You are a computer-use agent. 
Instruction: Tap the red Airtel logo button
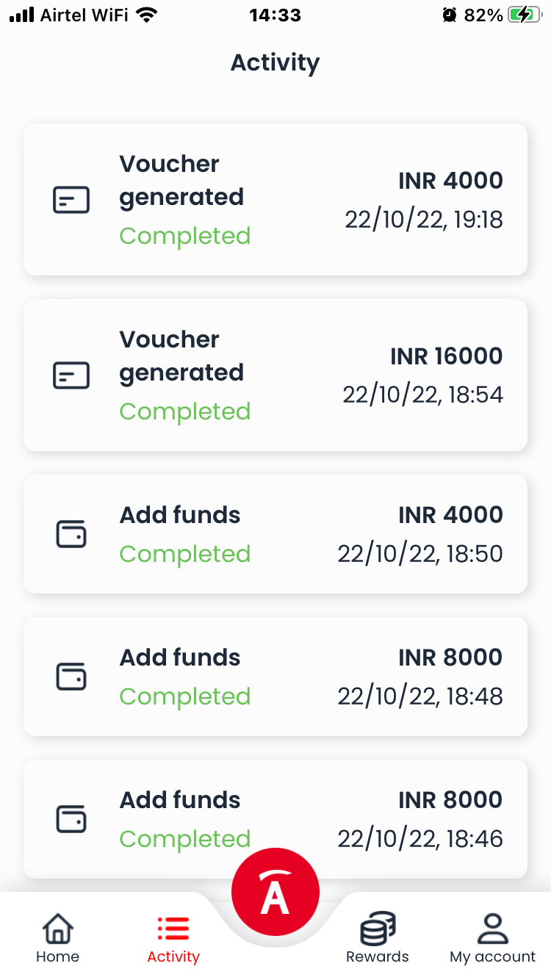275,891
